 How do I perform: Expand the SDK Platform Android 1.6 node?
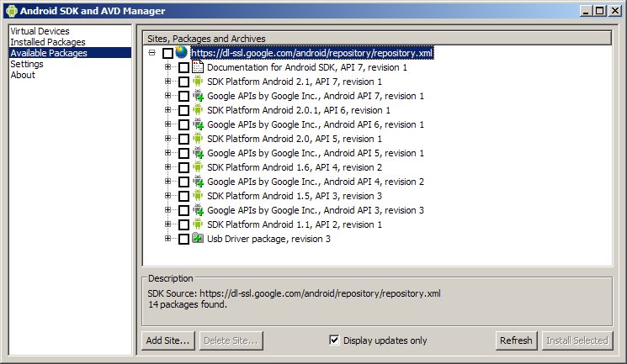click(x=167, y=167)
